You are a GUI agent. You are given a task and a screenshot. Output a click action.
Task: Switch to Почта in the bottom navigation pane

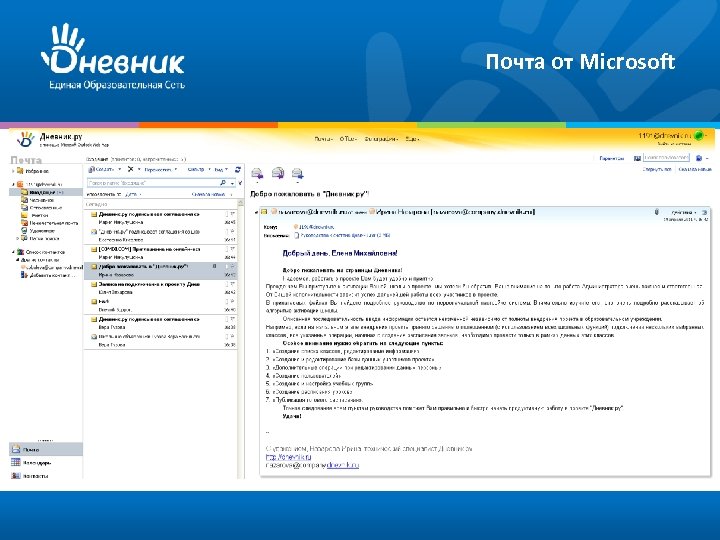coord(45,449)
